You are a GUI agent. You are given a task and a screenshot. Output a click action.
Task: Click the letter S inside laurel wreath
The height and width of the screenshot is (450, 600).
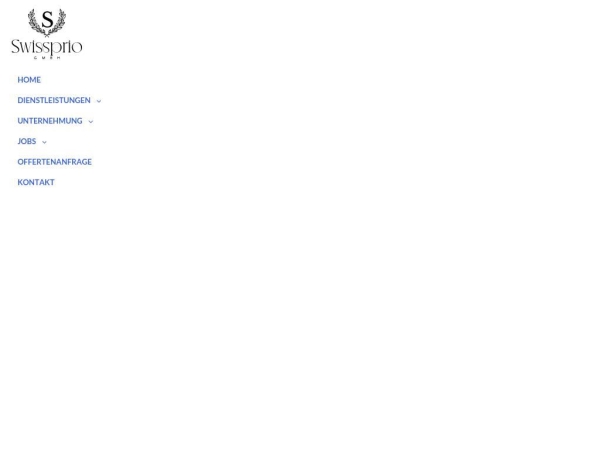tap(47, 20)
